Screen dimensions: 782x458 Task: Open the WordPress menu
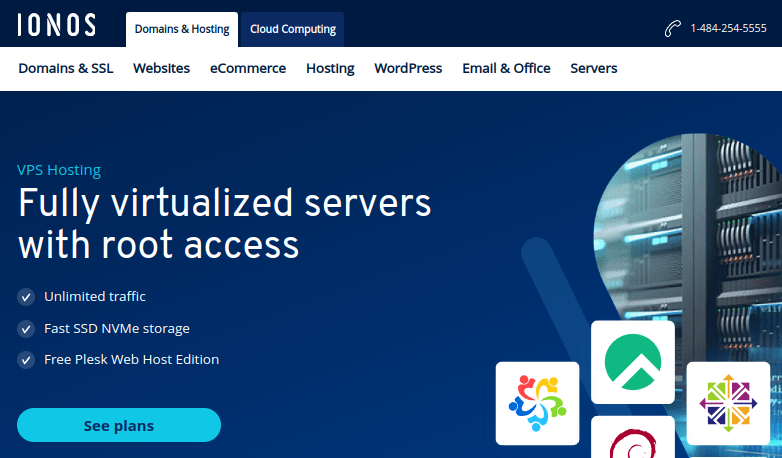tap(408, 68)
